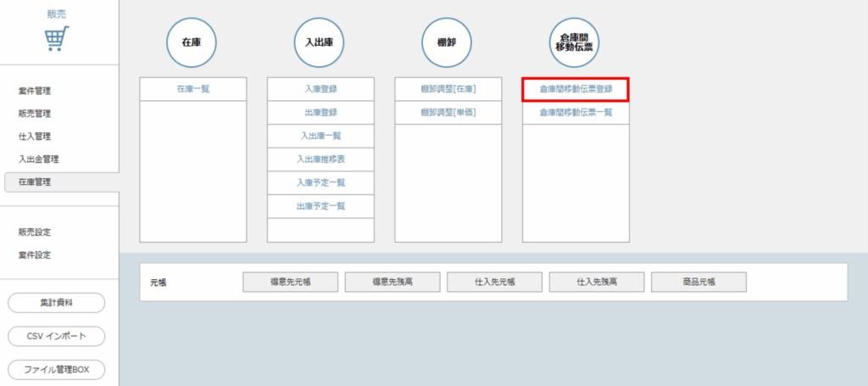Open 入出庫推移表 report
This screenshot has width=868, height=386.
[x=320, y=159]
